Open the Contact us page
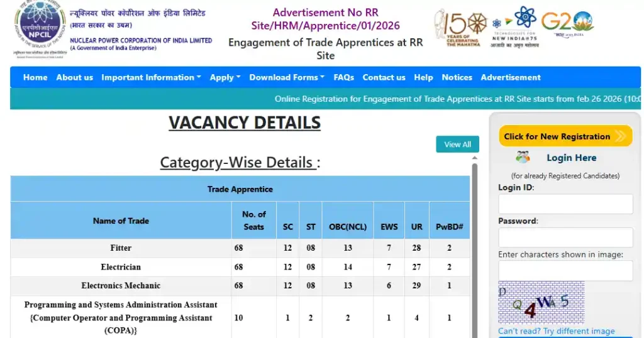 (x=384, y=77)
